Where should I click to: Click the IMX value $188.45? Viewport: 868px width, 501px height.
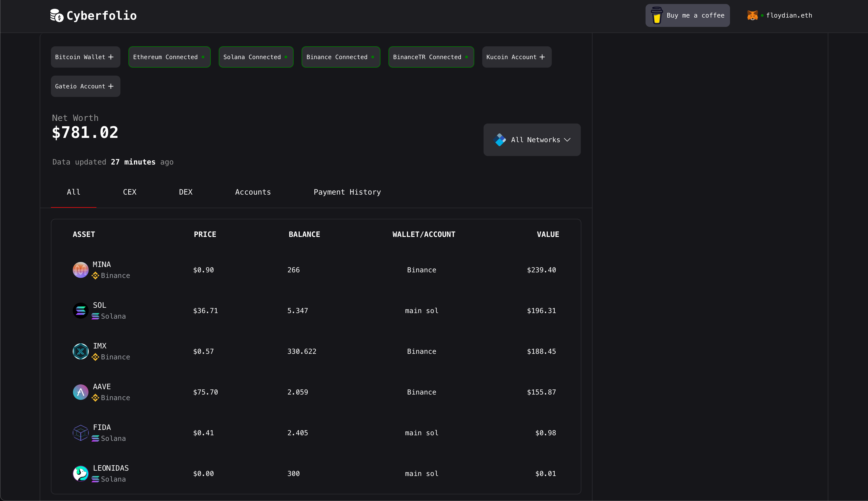[542, 351]
